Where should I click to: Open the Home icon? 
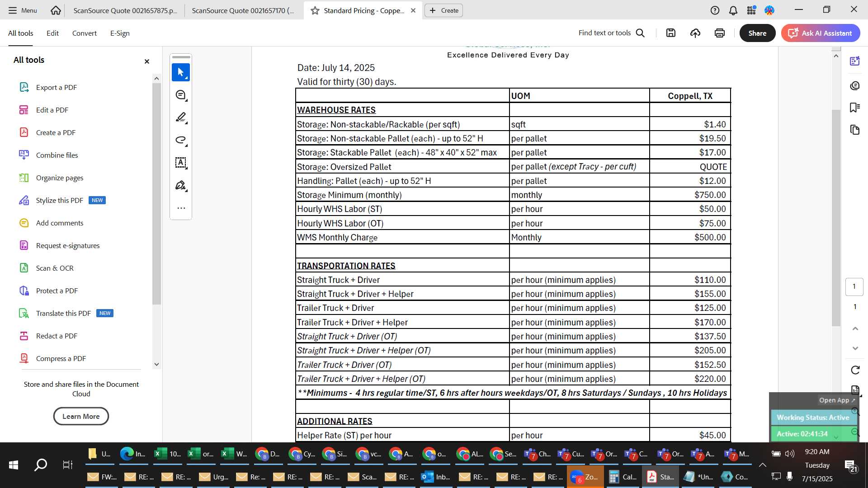pyautogui.click(x=56, y=10)
